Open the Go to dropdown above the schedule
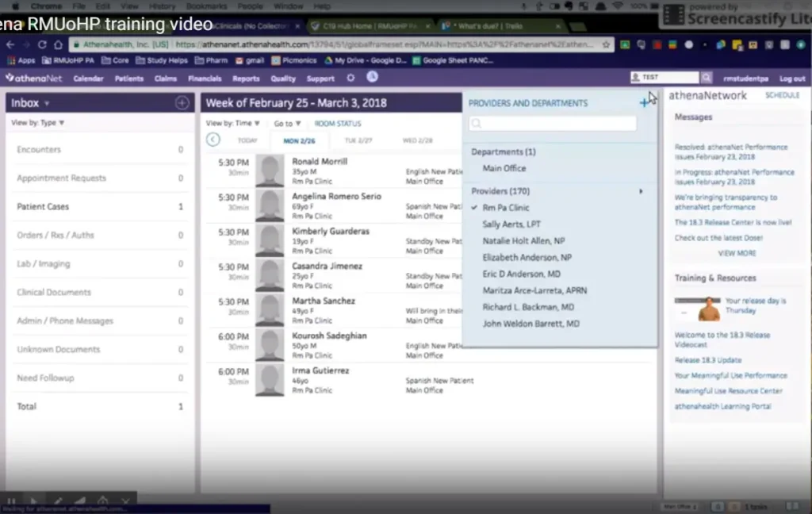The image size is (812, 514). pyautogui.click(x=289, y=123)
